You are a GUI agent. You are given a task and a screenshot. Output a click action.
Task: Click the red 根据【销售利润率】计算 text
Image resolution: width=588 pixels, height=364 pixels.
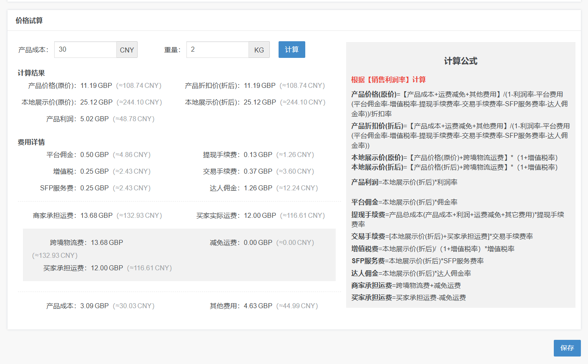click(x=388, y=80)
